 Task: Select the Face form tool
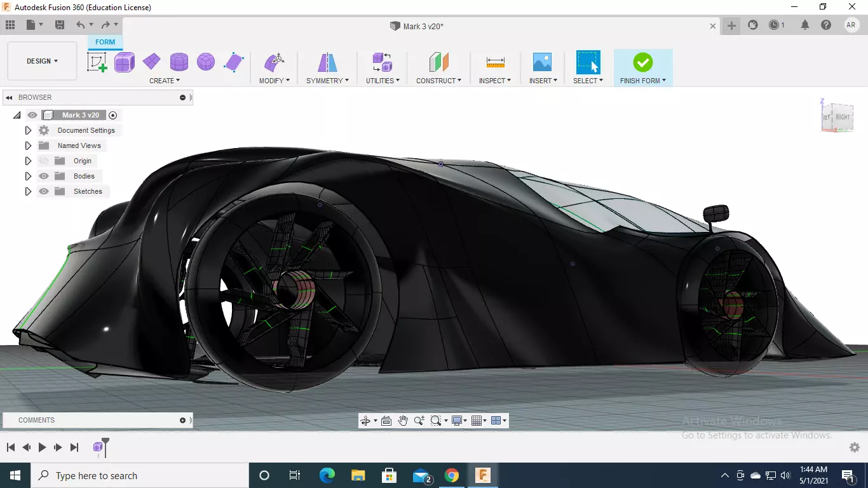tap(234, 62)
